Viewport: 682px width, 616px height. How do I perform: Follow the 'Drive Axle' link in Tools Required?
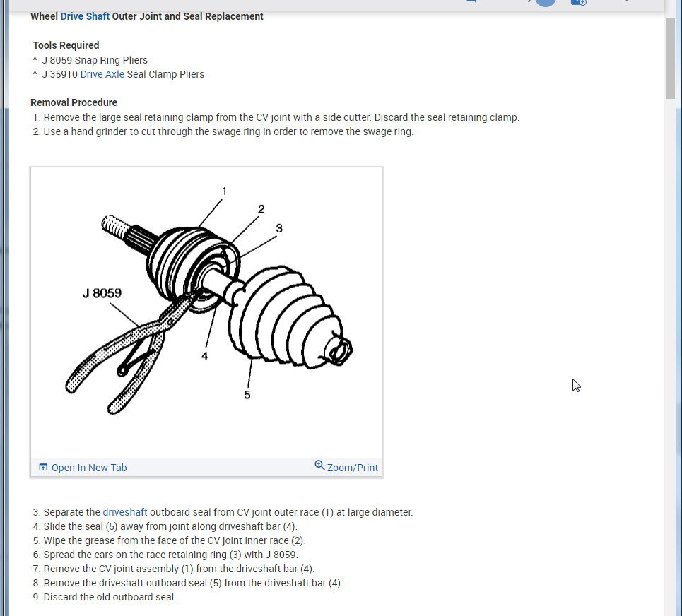[102, 74]
